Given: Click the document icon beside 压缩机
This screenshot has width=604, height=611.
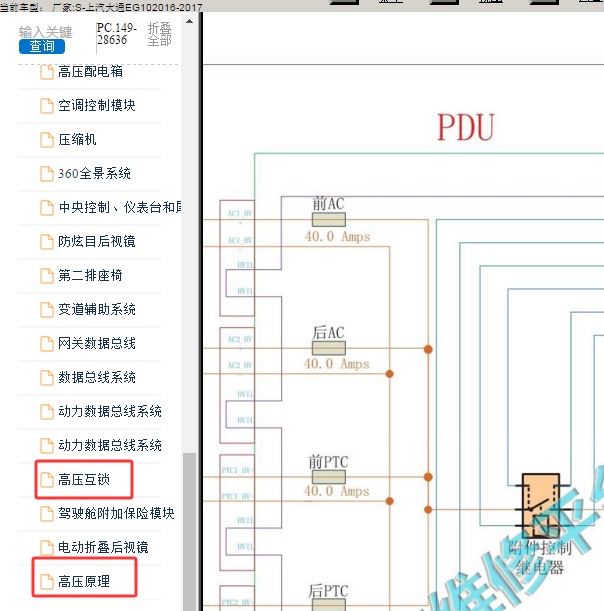Looking at the screenshot, I should [47, 140].
